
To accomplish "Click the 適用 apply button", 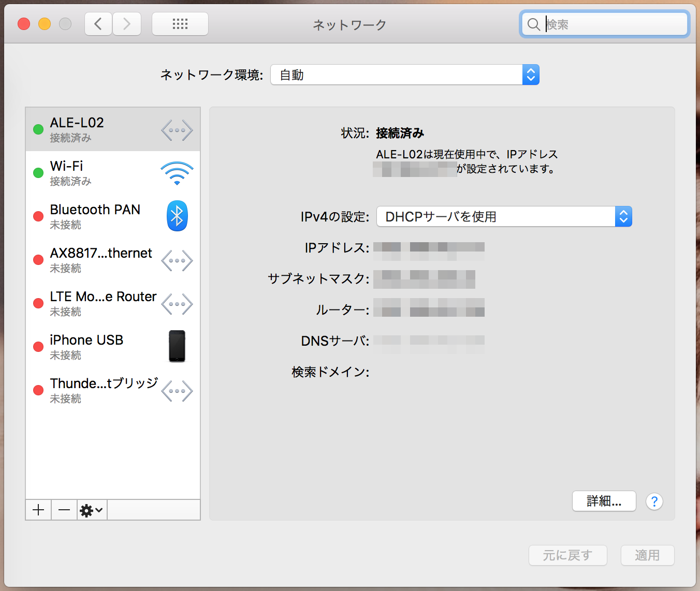I will pyautogui.click(x=647, y=555).
